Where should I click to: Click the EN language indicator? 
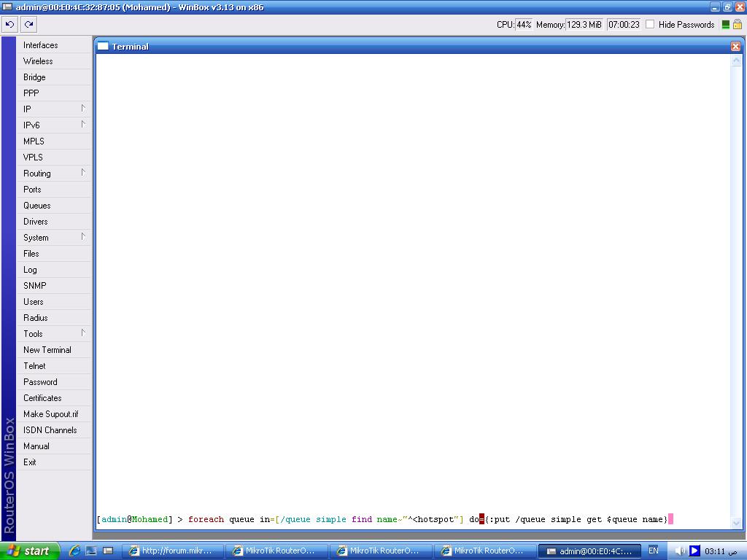coord(653,551)
